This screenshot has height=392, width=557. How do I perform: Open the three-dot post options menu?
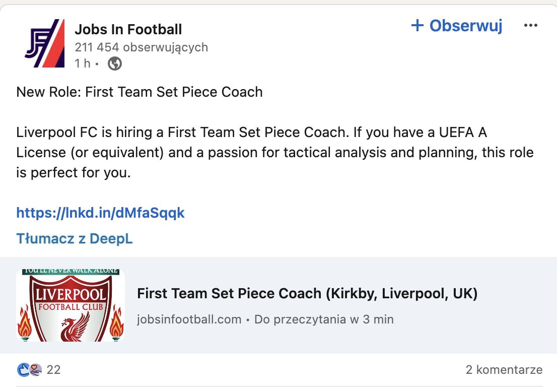[x=531, y=26]
